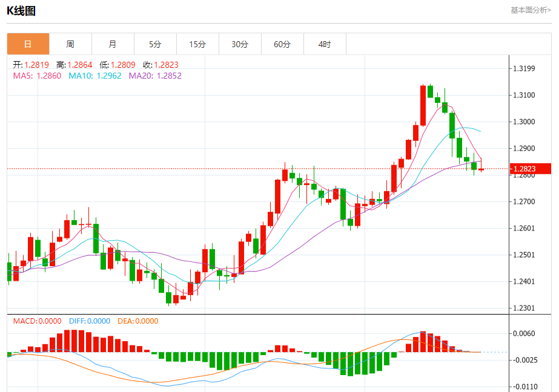This screenshot has height=392, width=559.
Task: Click the DEA:0.0000 indicator label
Action: pos(138,321)
